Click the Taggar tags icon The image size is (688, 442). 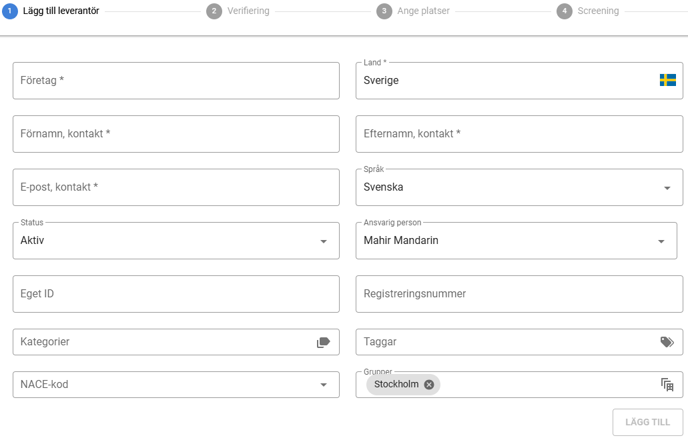pos(667,342)
